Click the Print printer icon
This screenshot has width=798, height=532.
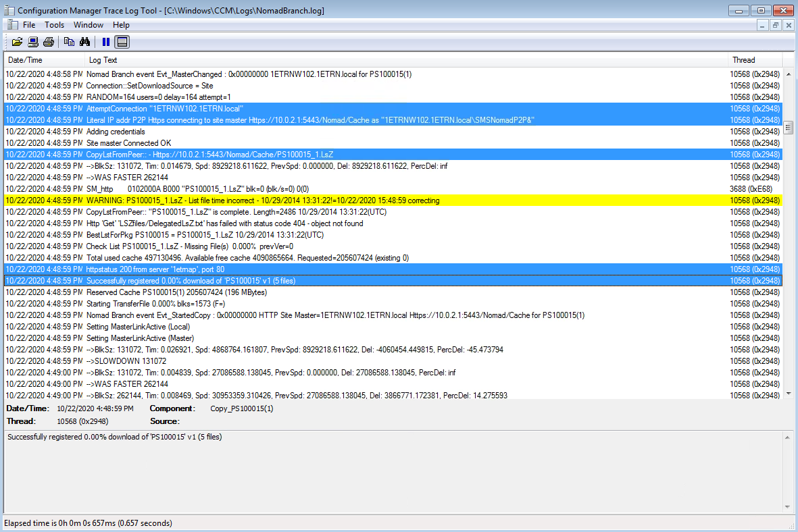[x=49, y=42]
